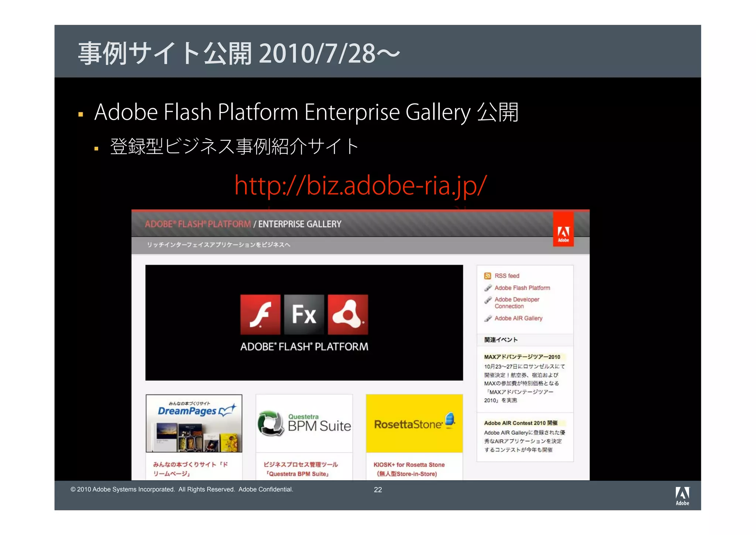Screen dimensions: 756x535
Task: Click the MAX tour event description text
Action: click(x=525, y=384)
